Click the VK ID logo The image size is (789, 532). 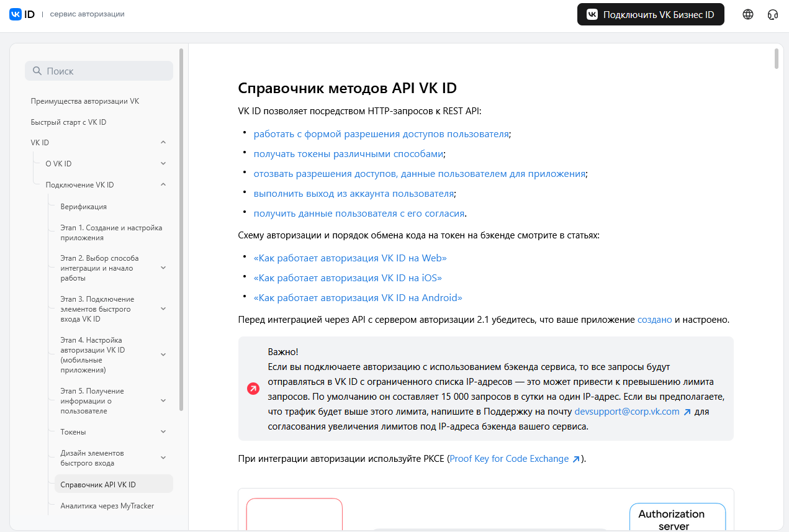click(22, 14)
